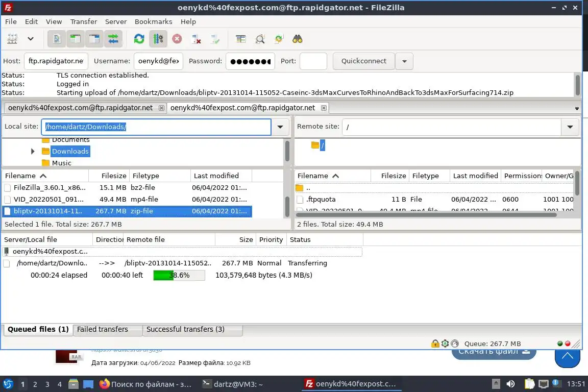The image size is (588, 392).
Task: Toggle synchronized browsing icon
Action: (279, 39)
